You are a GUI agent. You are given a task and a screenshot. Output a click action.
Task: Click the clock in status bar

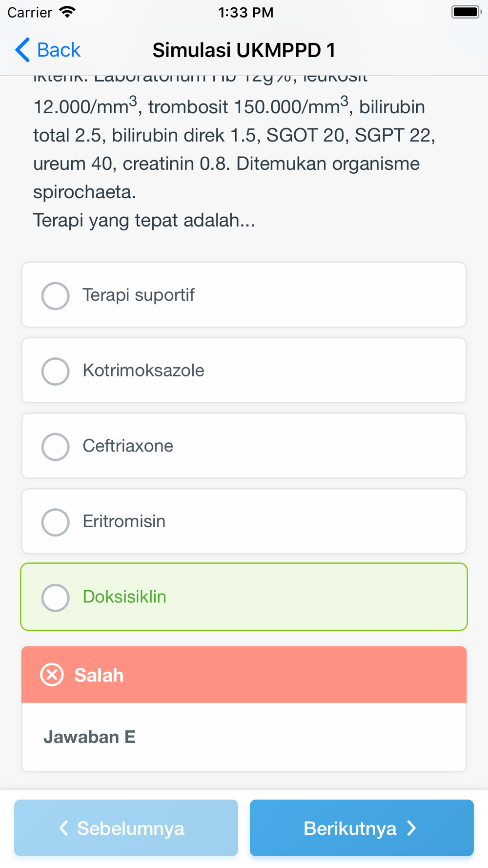[x=245, y=12]
